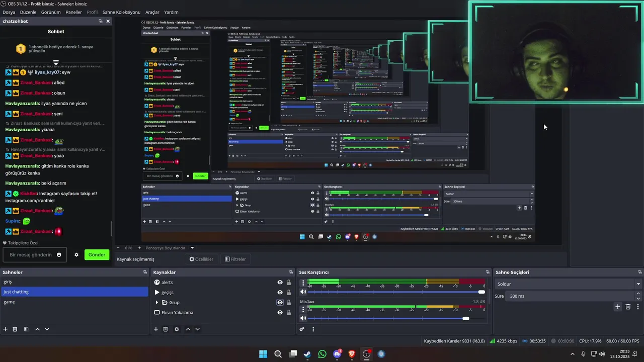Hide the geçişs source
Viewport: 644px width, 362px height.
pos(280,293)
